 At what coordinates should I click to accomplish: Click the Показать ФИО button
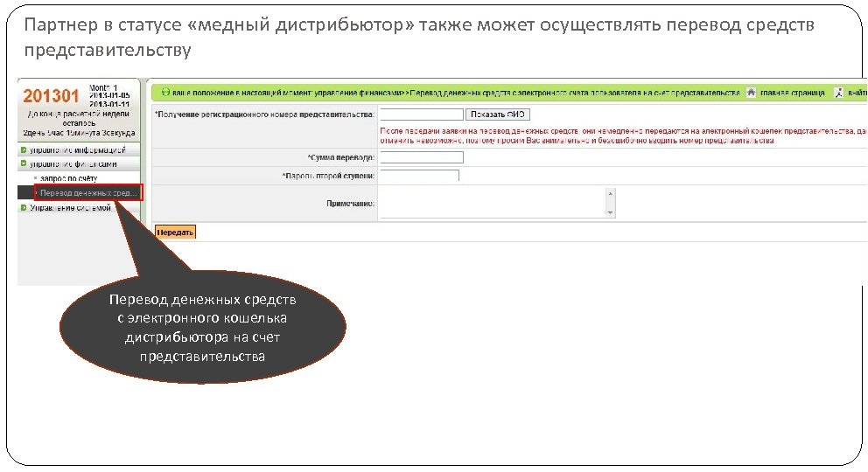(498, 115)
